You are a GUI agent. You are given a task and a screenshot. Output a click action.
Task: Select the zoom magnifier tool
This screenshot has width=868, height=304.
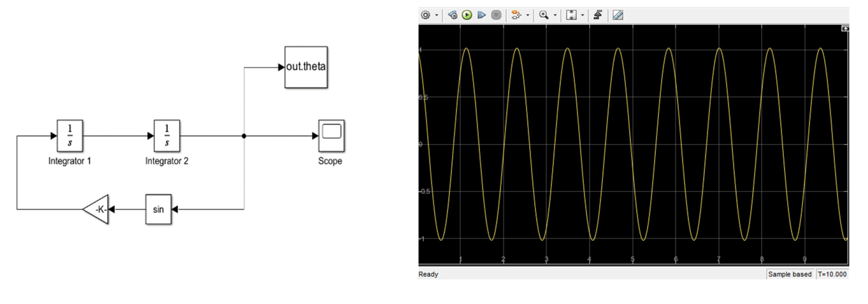(543, 15)
